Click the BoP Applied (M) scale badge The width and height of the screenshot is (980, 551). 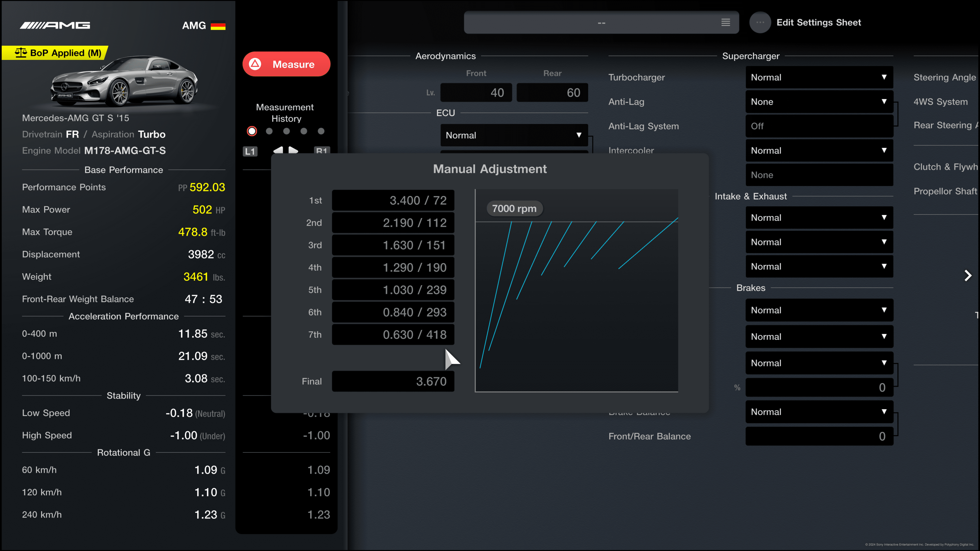56,53
